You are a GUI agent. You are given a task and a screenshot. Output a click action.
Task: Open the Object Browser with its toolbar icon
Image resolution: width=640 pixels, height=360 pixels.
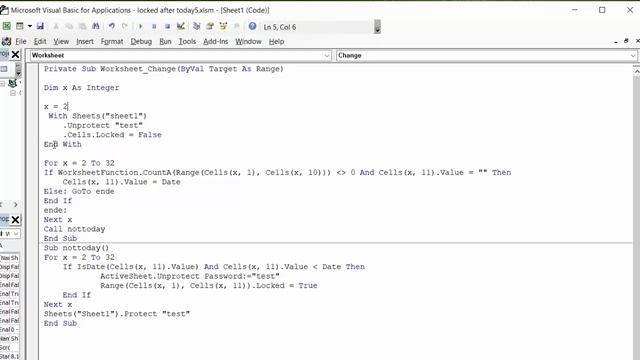(223, 27)
